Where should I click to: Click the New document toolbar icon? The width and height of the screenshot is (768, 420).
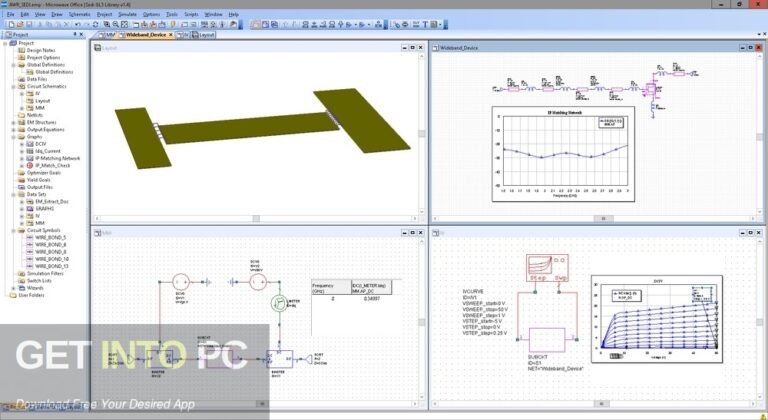[x=11, y=24]
